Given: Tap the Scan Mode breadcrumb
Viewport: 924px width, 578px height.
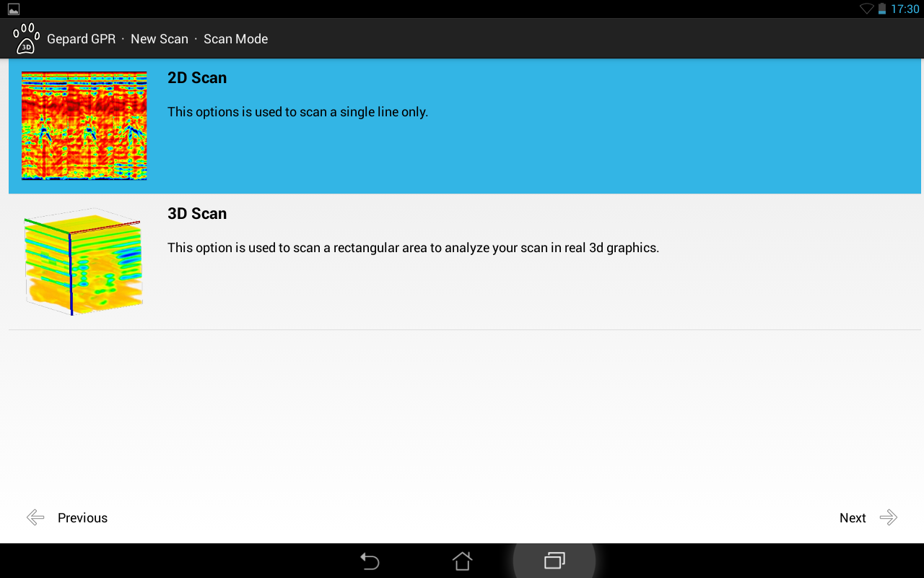Looking at the screenshot, I should click(x=236, y=39).
